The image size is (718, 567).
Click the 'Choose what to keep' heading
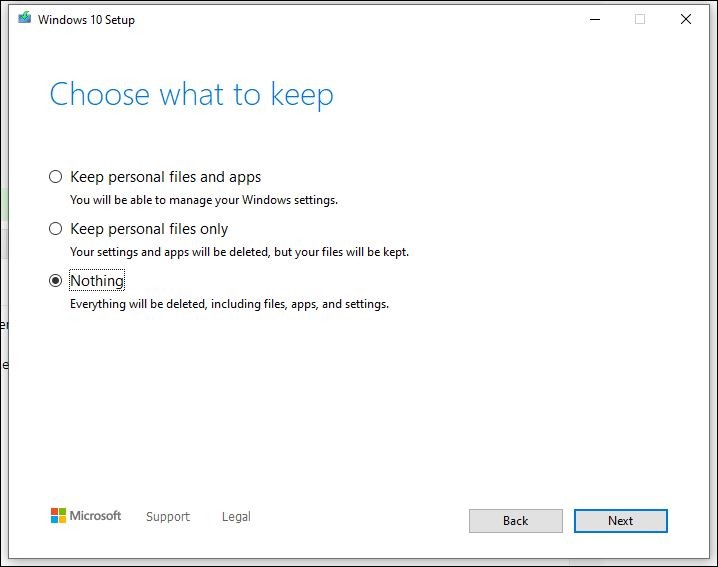coord(191,95)
